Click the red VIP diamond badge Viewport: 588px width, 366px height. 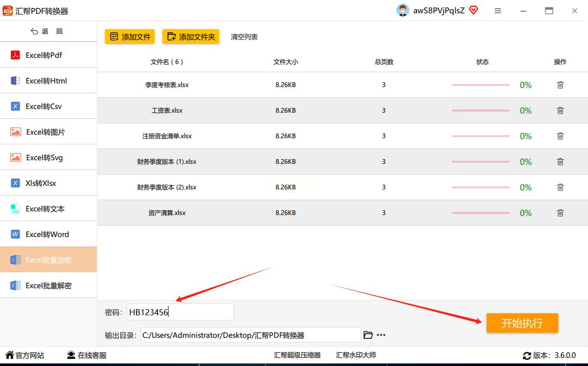[x=474, y=10]
